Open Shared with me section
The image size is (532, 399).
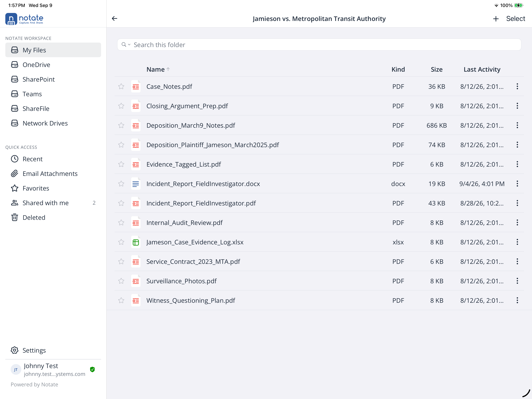53,203
